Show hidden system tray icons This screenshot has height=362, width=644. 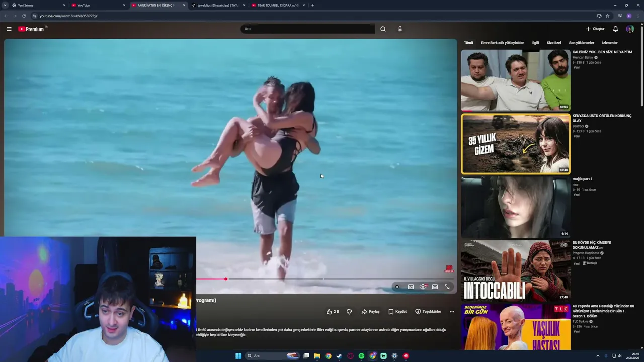pyautogui.click(x=598, y=356)
